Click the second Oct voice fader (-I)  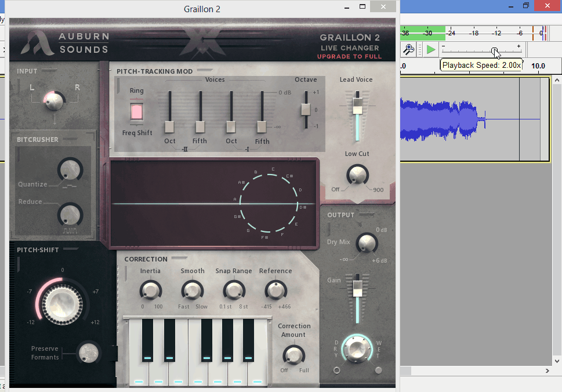231,126
